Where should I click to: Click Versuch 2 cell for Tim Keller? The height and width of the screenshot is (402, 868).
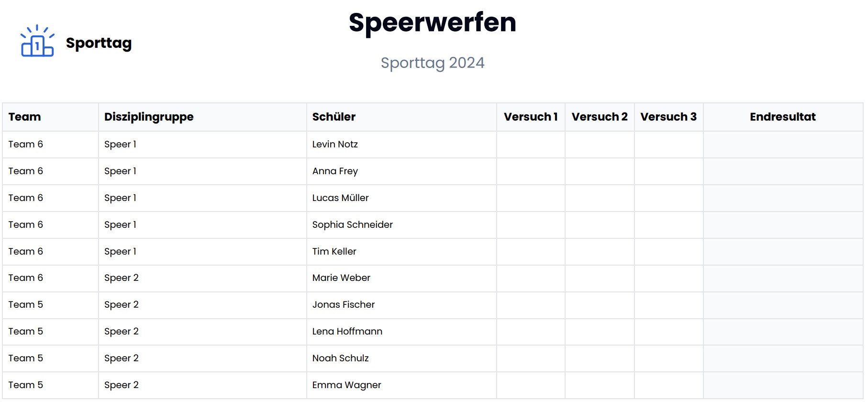click(600, 252)
